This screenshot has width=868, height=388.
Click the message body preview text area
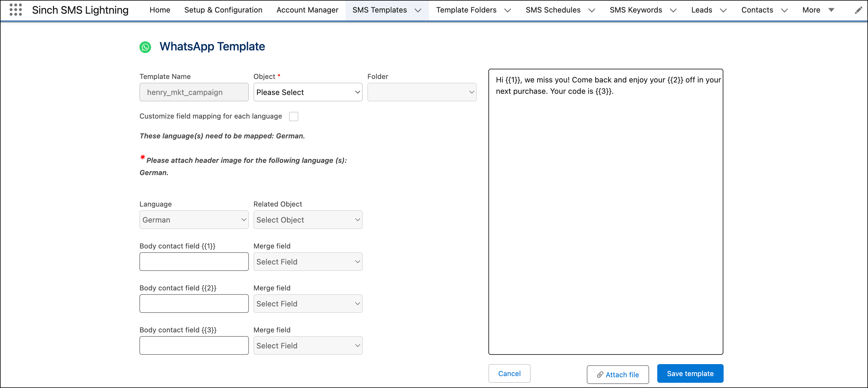(x=605, y=212)
